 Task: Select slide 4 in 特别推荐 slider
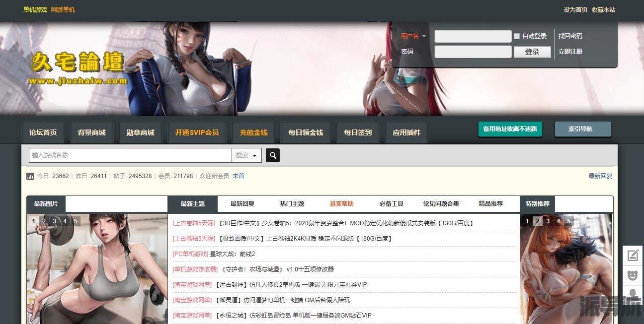click(x=559, y=221)
